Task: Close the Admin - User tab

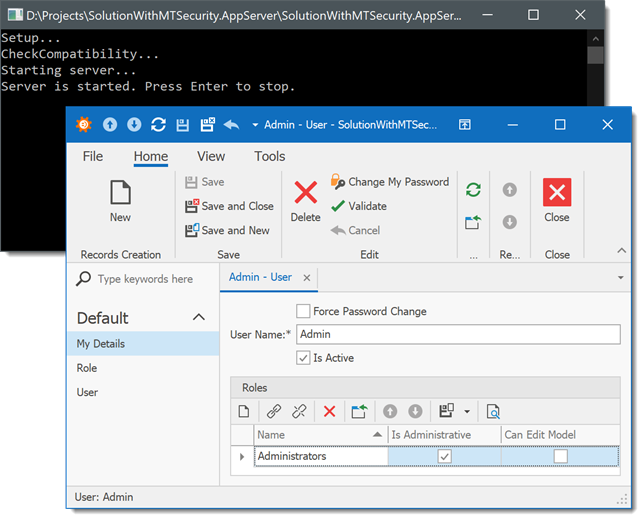Action: [x=307, y=278]
